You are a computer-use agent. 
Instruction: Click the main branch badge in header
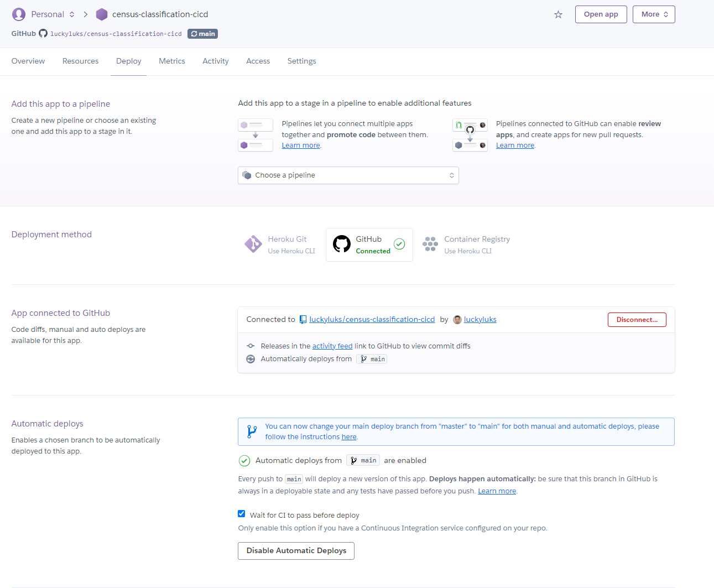(202, 34)
